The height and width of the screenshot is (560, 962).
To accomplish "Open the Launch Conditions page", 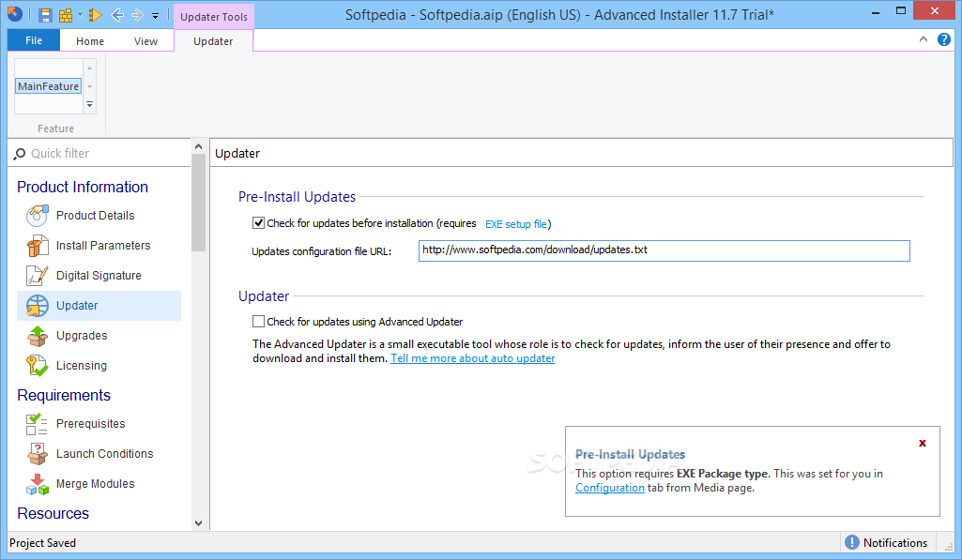I will point(105,454).
